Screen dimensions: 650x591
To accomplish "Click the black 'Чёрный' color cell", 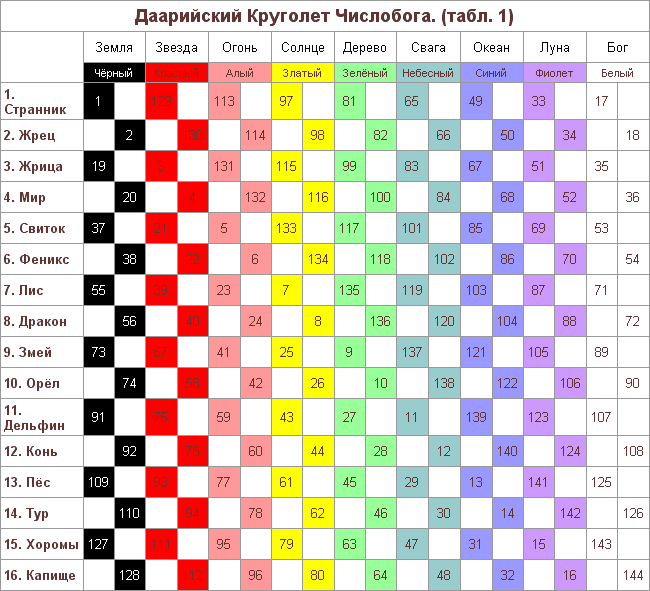I will click(x=114, y=73).
